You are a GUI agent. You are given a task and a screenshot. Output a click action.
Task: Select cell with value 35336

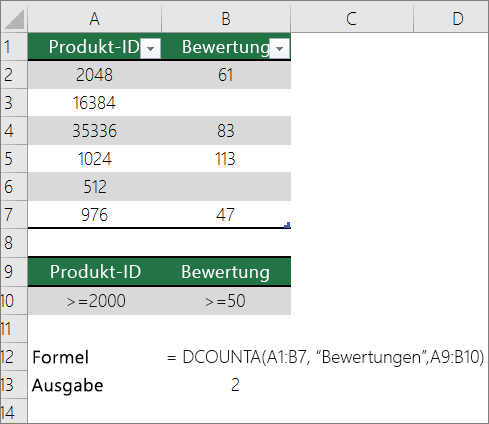click(x=95, y=131)
